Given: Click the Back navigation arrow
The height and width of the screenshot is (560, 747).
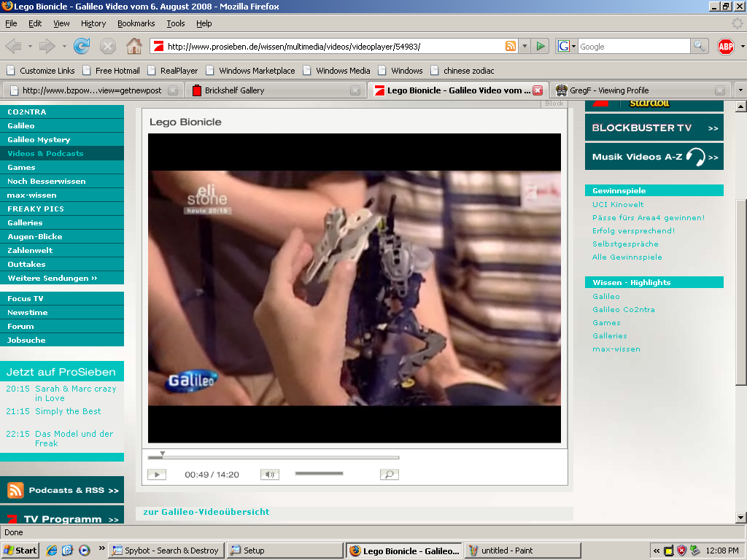Looking at the screenshot, I should pyautogui.click(x=14, y=46).
